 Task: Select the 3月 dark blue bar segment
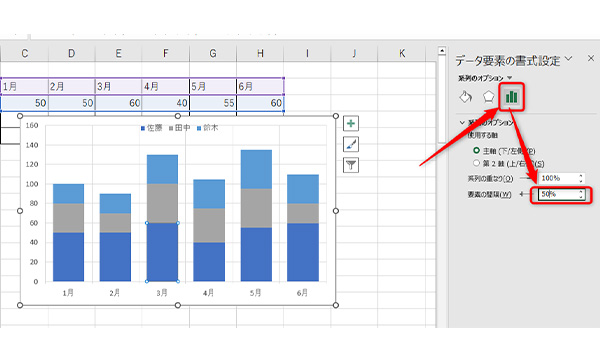click(162, 252)
